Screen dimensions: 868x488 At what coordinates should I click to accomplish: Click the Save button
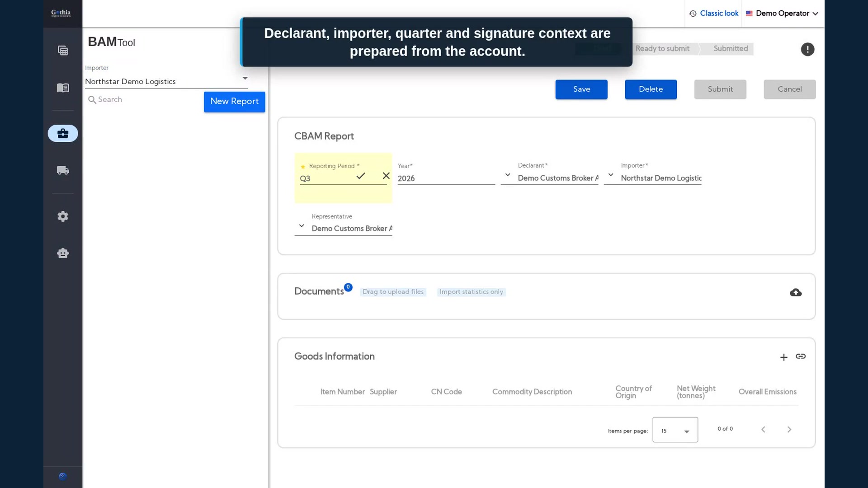pyautogui.click(x=581, y=89)
